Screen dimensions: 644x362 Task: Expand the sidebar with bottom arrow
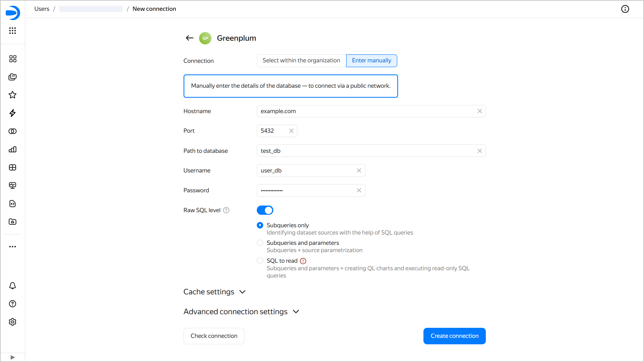click(x=13, y=357)
